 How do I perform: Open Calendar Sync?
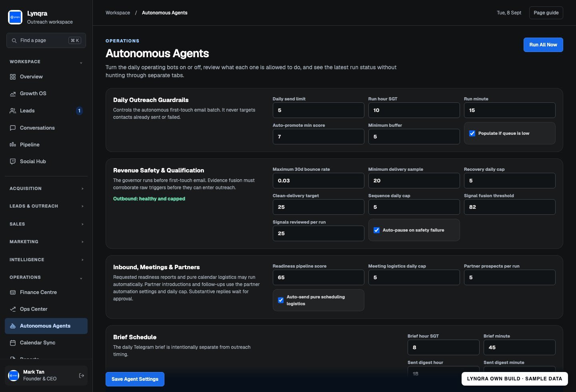[x=46, y=343]
